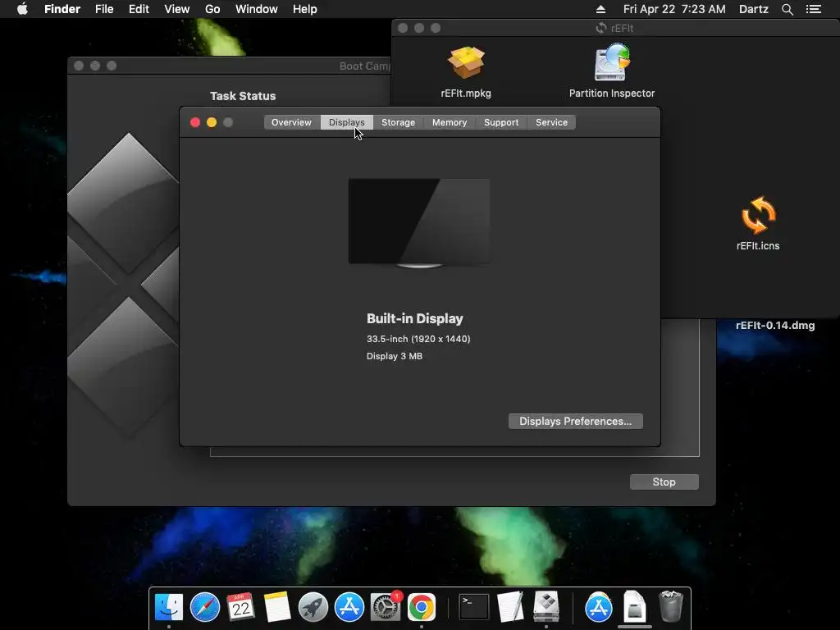Screen dimensions: 840x630
Task: Open the Apple menu
Action: [x=22, y=9]
